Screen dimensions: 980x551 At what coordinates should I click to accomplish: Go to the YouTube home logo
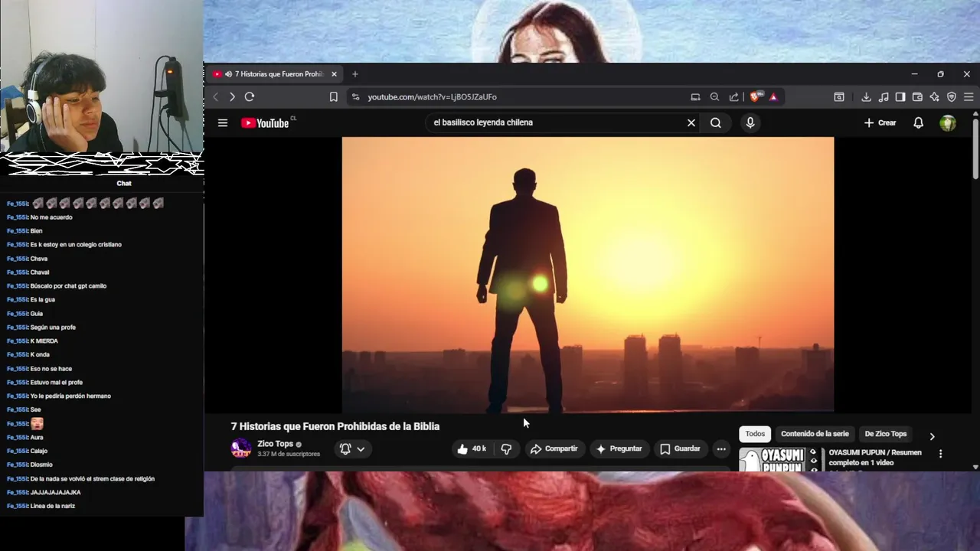tap(265, 123)
